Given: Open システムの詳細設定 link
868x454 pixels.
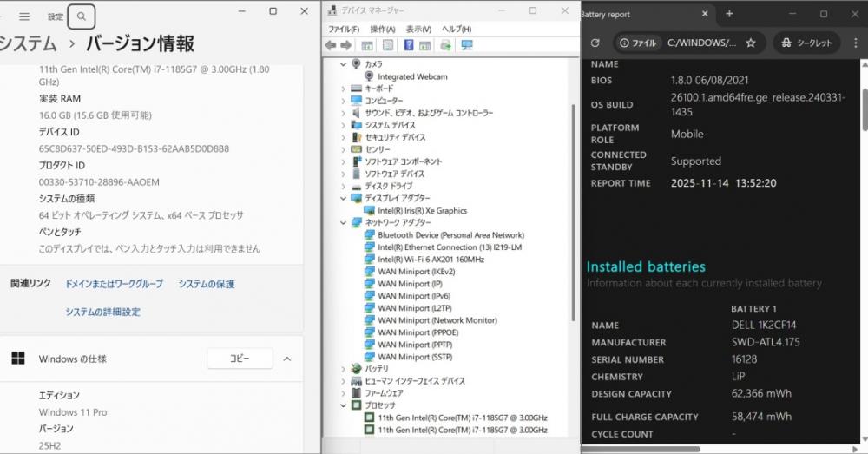Looking at the screenshot, I should (103, 312).
